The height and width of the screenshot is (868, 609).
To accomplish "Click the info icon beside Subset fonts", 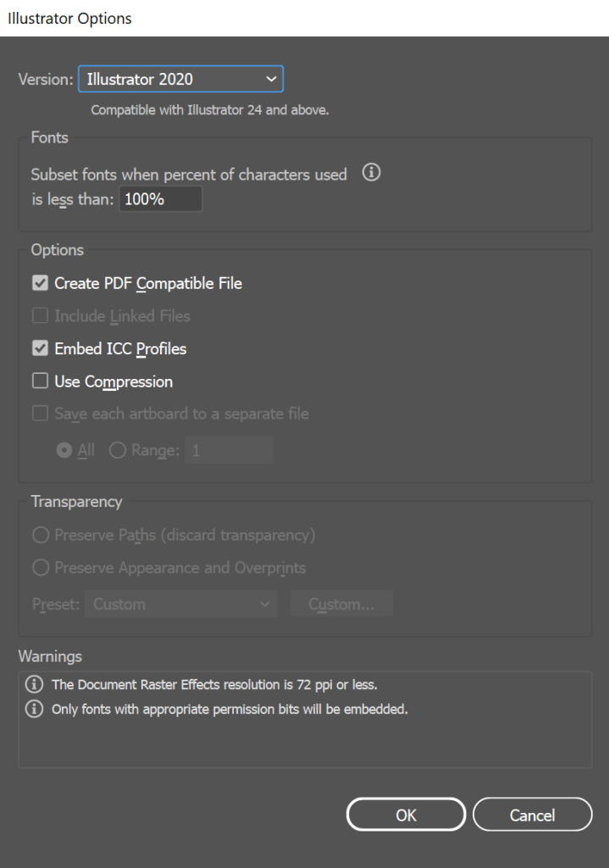I will click(x=371, y=173).
